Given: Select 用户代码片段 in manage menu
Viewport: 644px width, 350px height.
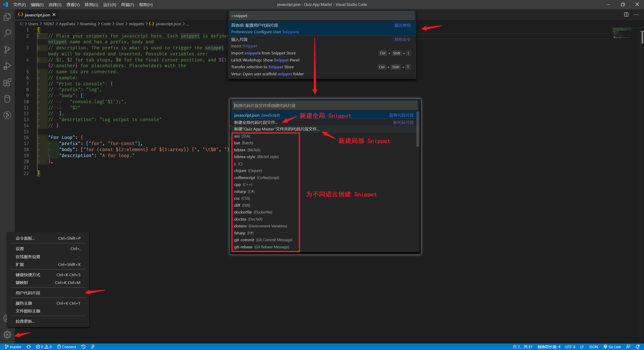Looking at the screenshot, I should pos(48,293).
